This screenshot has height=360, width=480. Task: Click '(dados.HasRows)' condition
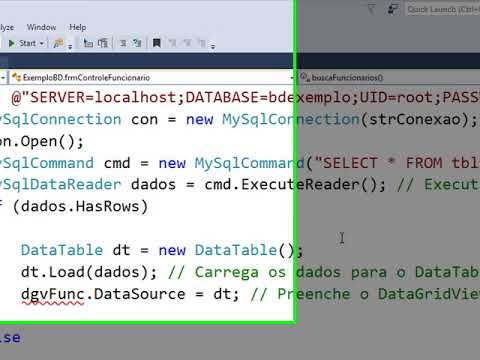[x=80, y=206]
